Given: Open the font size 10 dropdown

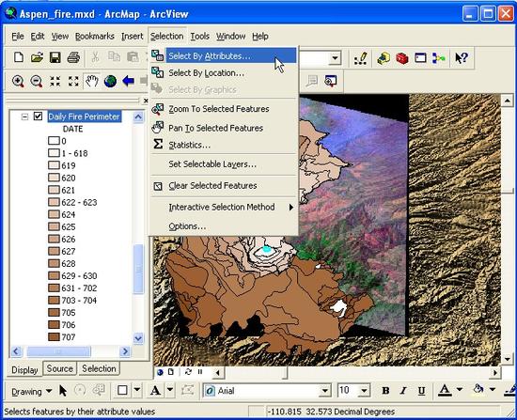Looking at the screenshot, I should [364, 391].
